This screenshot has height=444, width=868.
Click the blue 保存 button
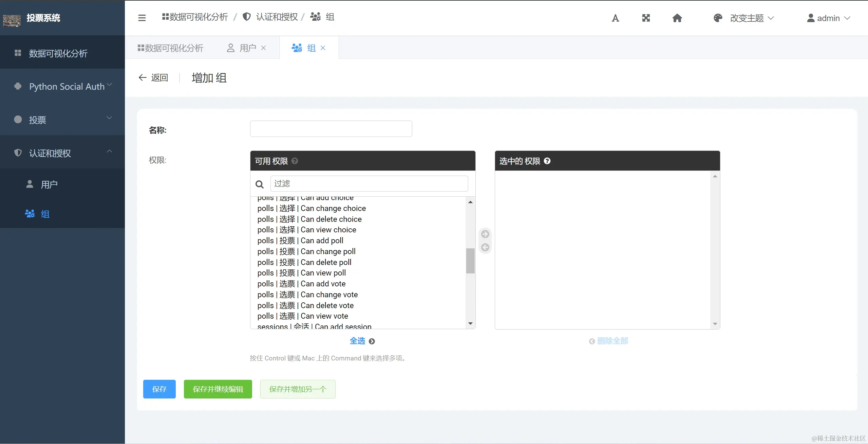pyautogui.click(x=159, y=389)
